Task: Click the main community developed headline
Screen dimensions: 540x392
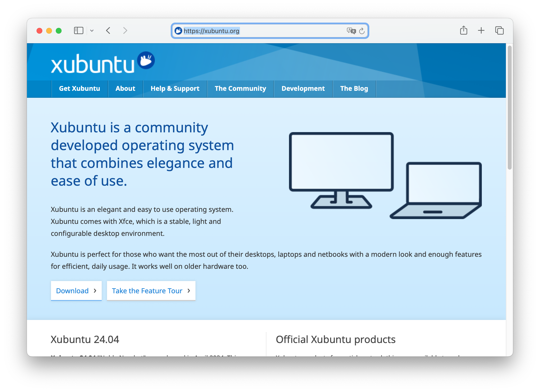Action: coord(142,154)
